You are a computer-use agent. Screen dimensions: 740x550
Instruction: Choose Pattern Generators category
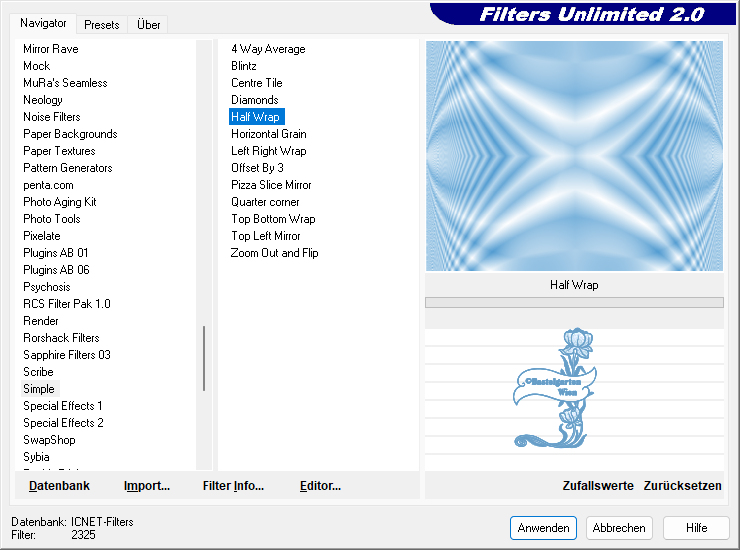(67, 168)
